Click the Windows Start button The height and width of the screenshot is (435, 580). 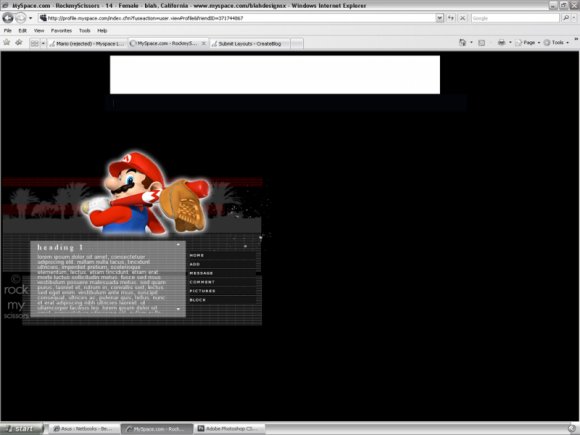click(x=21, y=429)
